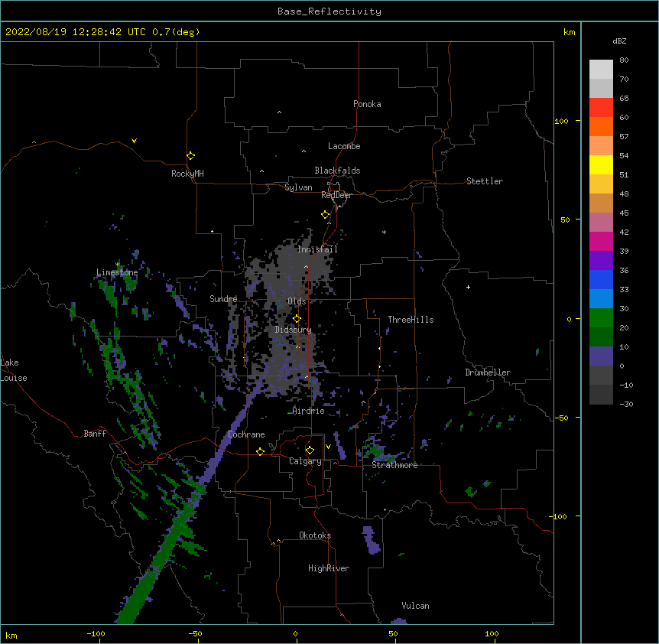659x644 pixels.
Task: Select the brown 48-45 dBZ legend swatch
Action: (601, 203)
